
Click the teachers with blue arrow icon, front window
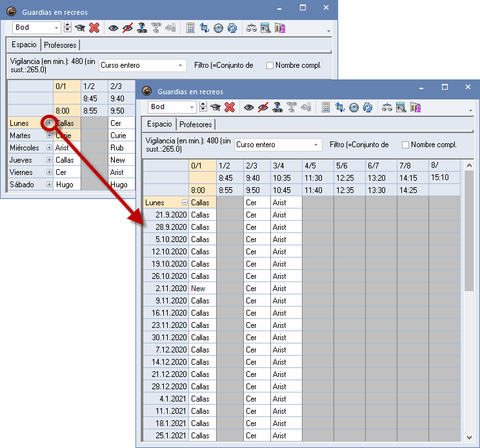277,108
